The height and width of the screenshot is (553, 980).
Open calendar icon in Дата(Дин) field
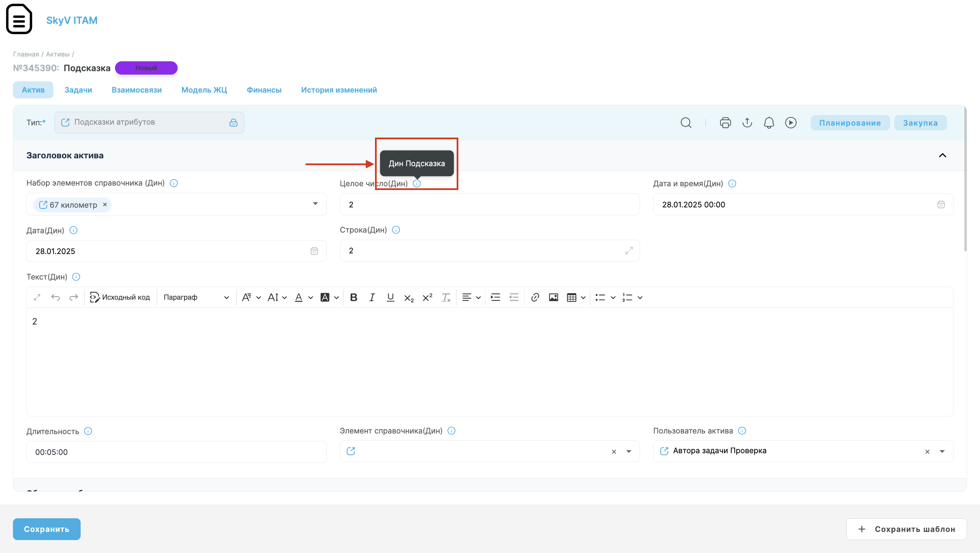(x=314, y=251)
